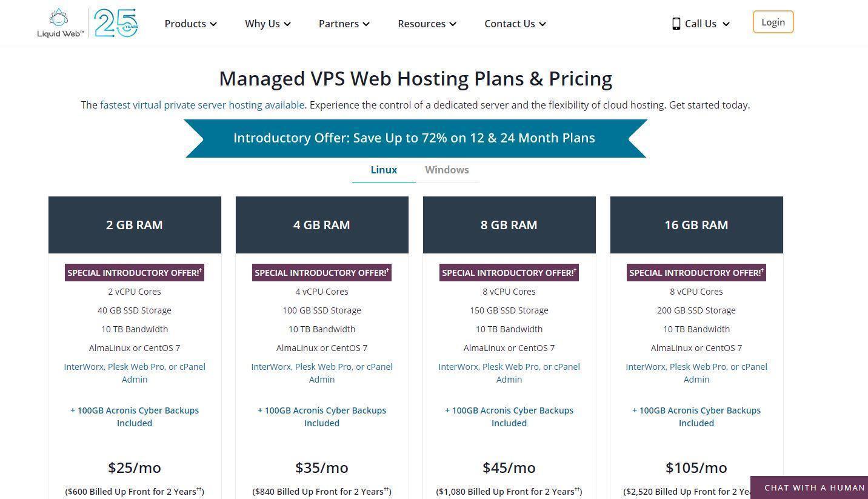The image size is (868, 499).
Task: Select the Linux hosting tab
Action: tap(383, 170)
